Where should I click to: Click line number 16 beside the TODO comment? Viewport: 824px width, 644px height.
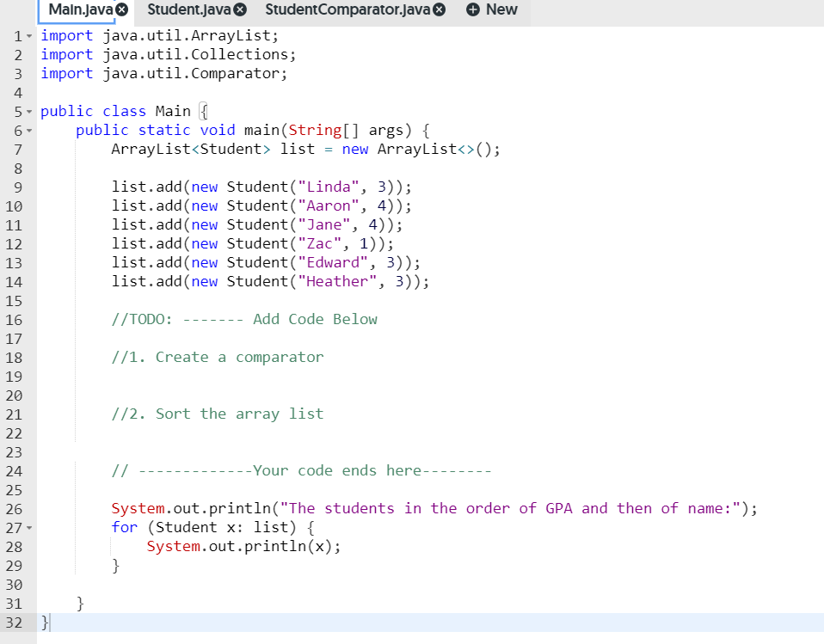click(15, 319)
